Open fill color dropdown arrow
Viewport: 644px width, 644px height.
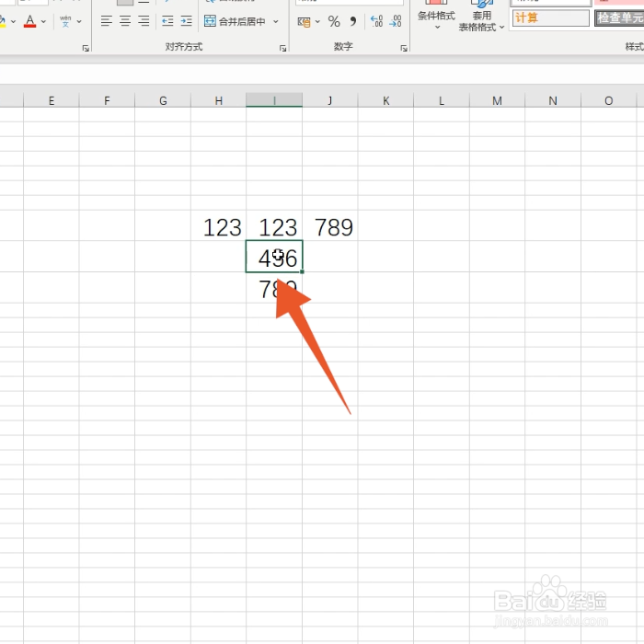point(13,21)
